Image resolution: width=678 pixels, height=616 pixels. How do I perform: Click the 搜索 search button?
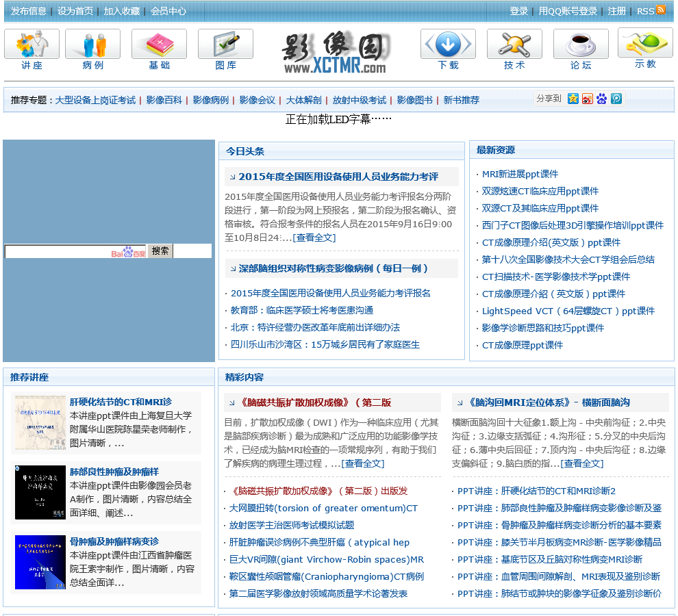pos(160,251)
